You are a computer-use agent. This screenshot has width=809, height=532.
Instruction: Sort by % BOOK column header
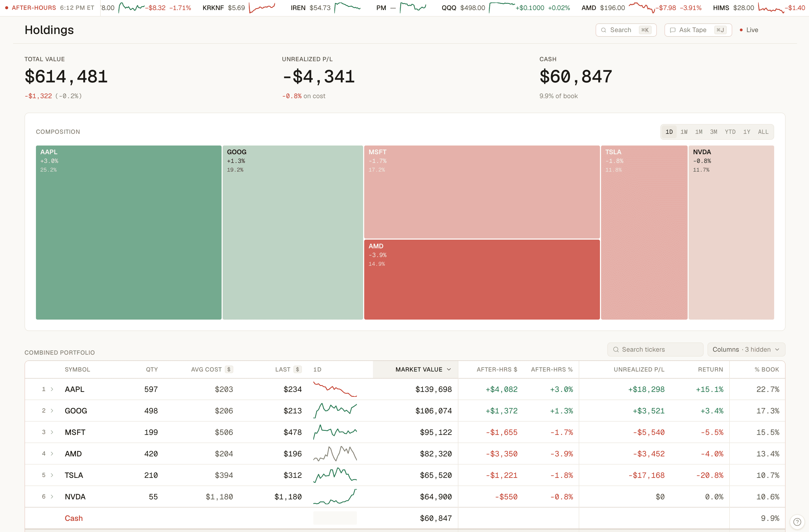coord(767,369)
